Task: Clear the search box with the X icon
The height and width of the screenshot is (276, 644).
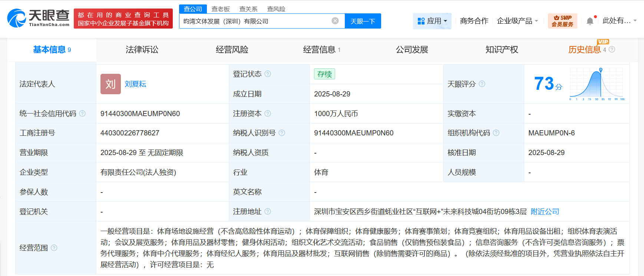Action: (335, 21)
